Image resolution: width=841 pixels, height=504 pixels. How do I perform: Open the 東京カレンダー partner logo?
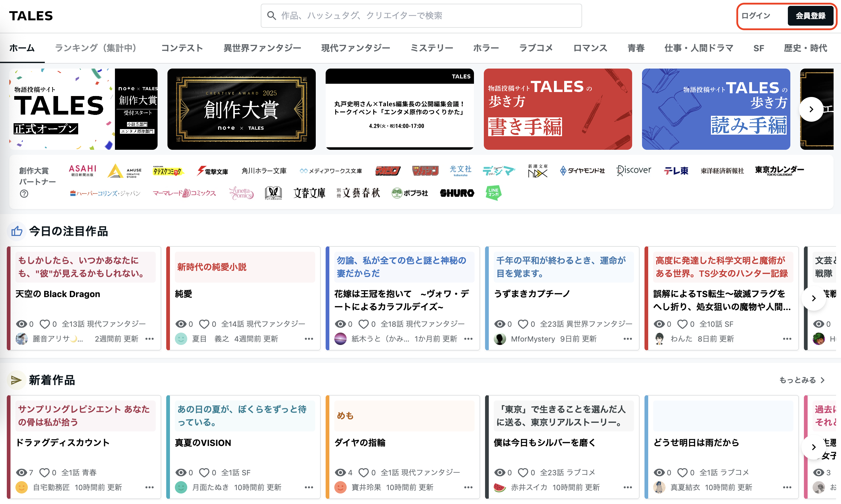tap(779, 170)
